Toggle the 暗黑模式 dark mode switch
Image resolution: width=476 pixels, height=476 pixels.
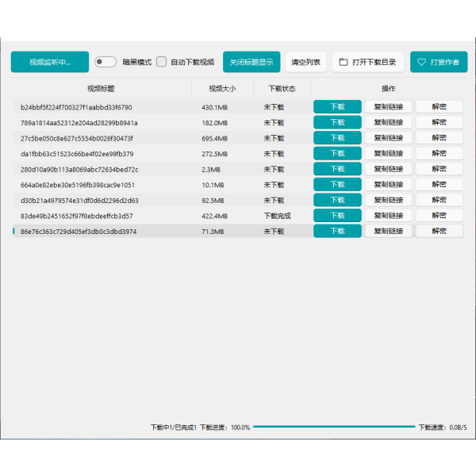(x=106, y=62)
